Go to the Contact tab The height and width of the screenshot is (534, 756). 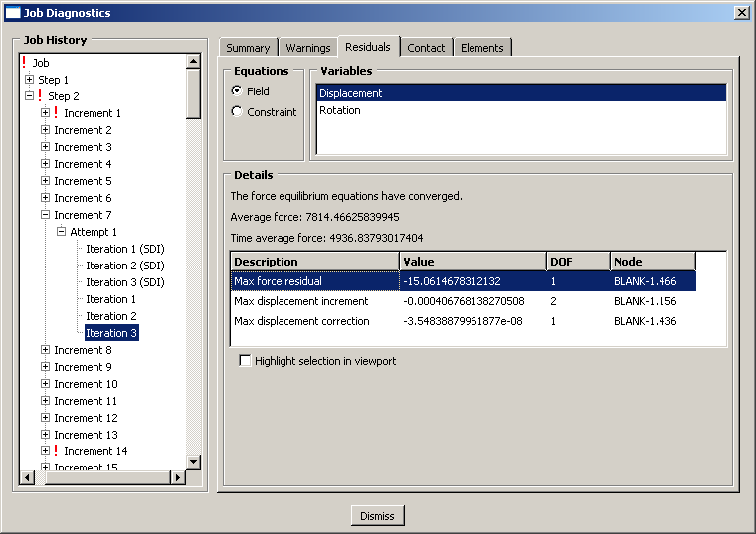[x=426, y=48]
